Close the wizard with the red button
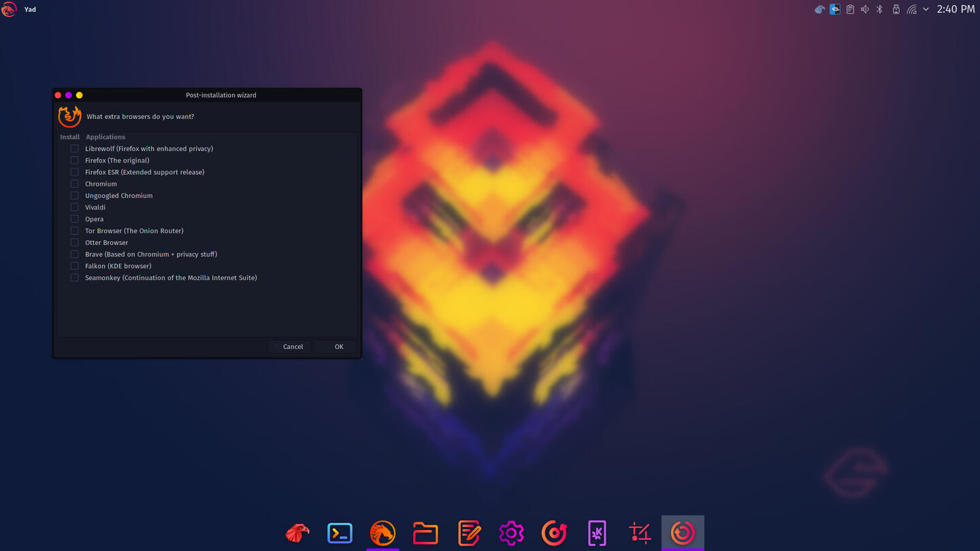This screenshot has height=551, width=980. coord(58,95)
